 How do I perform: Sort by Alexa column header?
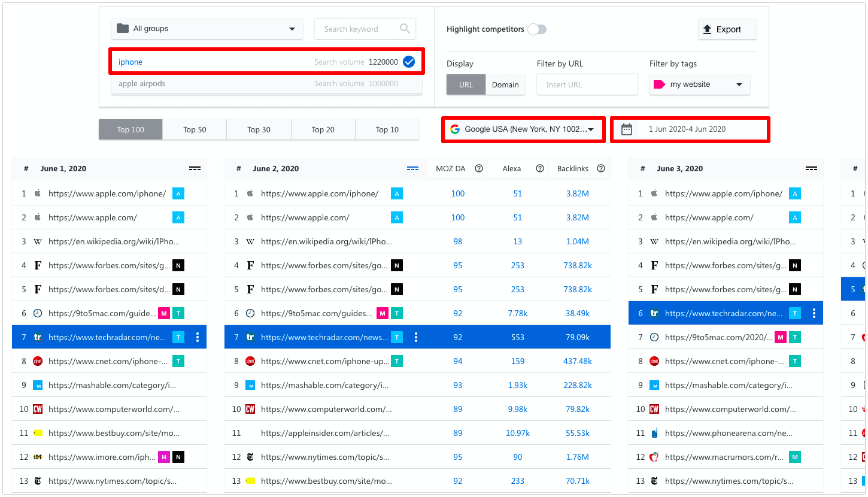click(512, 169)
